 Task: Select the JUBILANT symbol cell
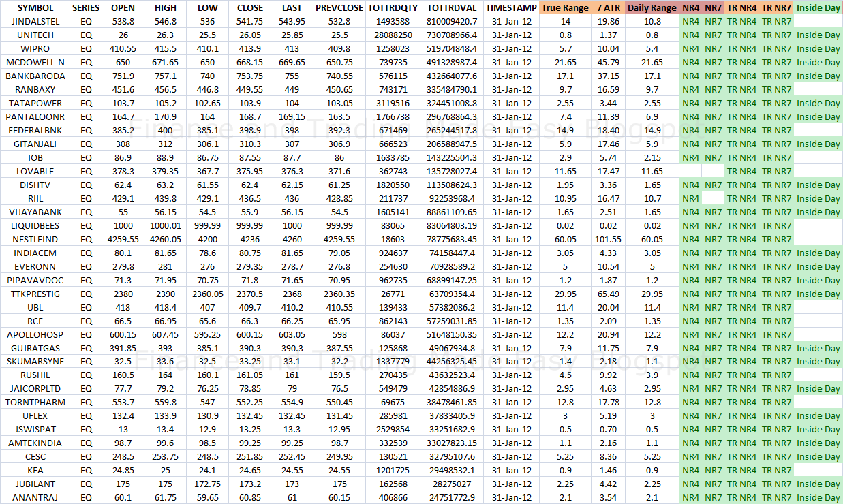(35, 484)
